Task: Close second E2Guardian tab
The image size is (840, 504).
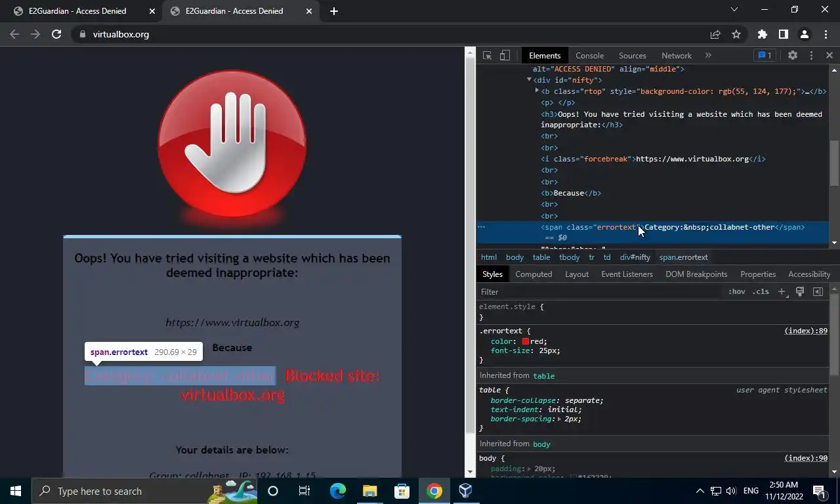Action: point(310,11)
